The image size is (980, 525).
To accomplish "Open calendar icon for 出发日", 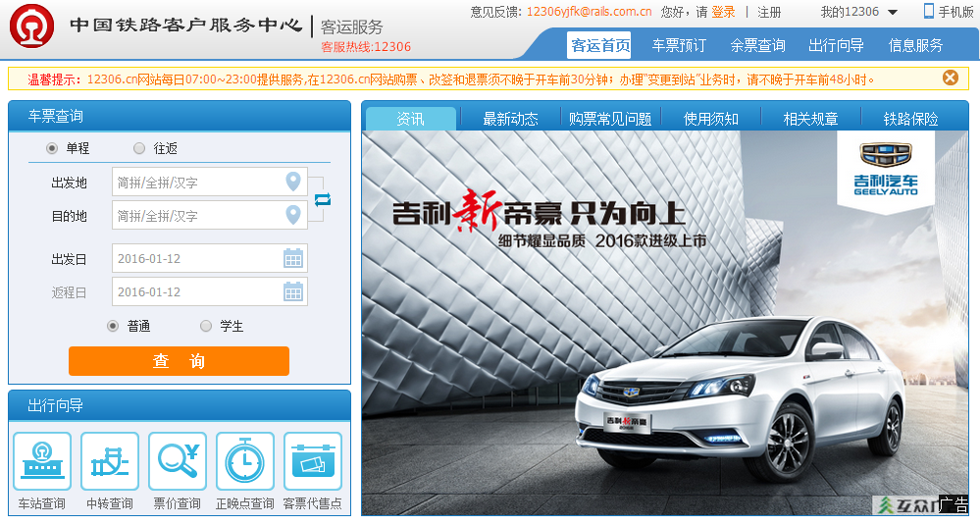I will [293, 258].
